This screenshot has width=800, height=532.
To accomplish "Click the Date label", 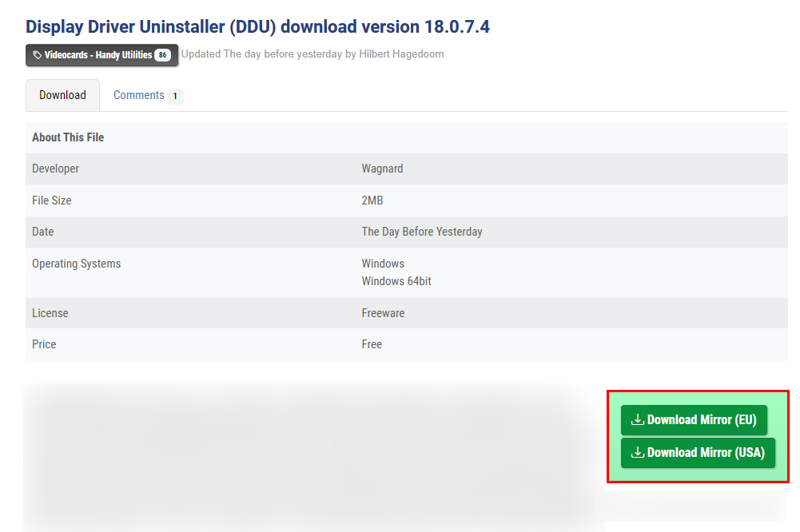I will (x=43, y=232).
